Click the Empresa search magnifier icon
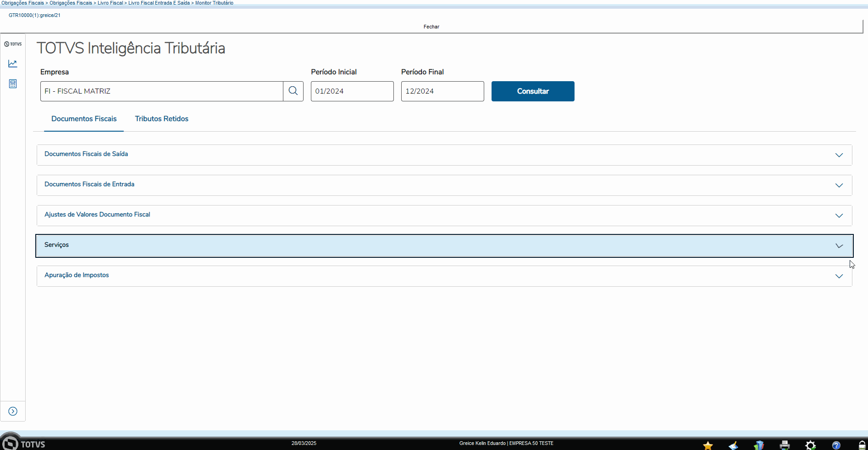This screenshot has width=868, height=450. [293, 91]
